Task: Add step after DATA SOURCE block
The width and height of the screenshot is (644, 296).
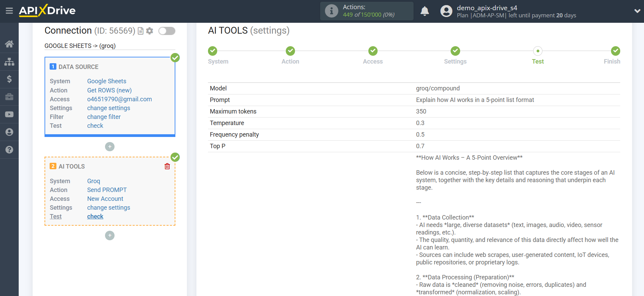Action: [110, 146]
